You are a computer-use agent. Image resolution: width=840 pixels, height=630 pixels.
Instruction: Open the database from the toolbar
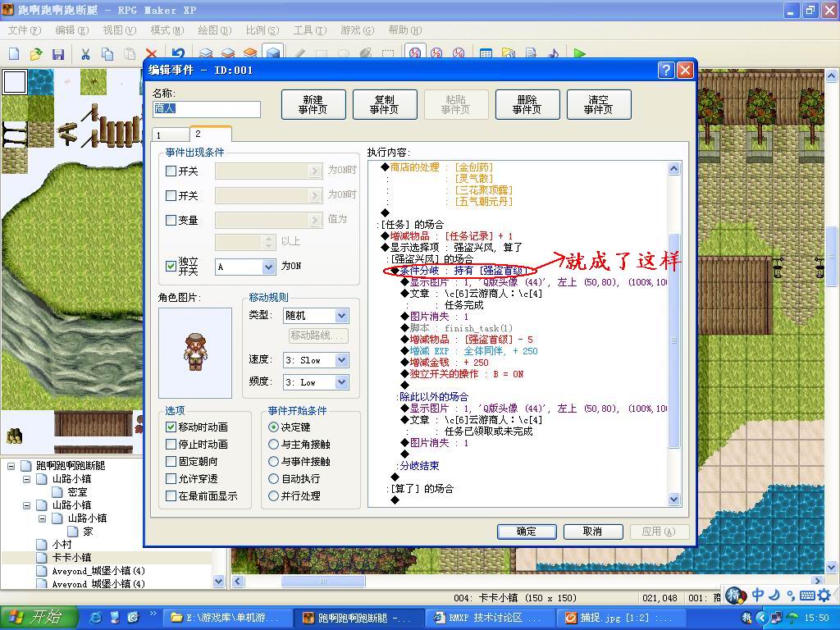tap(486, 53)
